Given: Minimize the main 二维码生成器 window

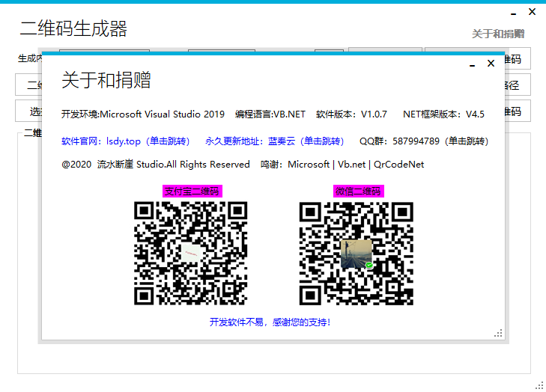Looking at the screenshot, I should [x=513, y=13].
